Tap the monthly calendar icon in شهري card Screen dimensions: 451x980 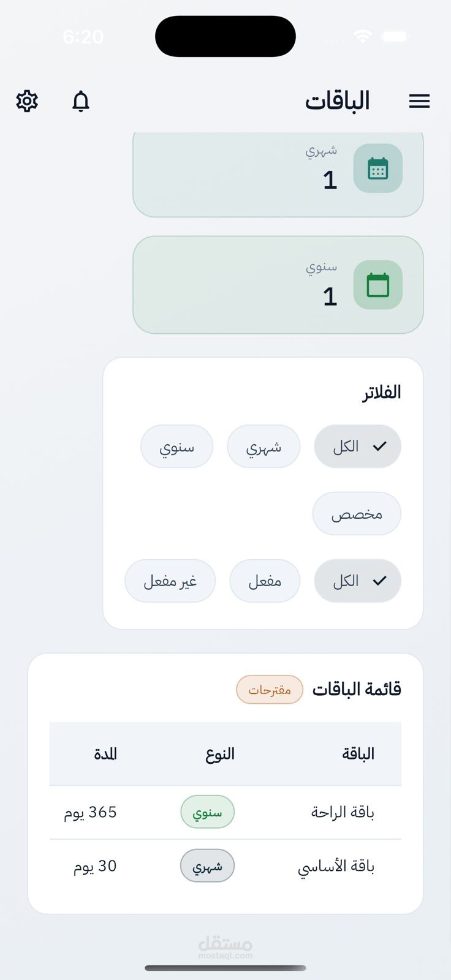coord(377,168)
